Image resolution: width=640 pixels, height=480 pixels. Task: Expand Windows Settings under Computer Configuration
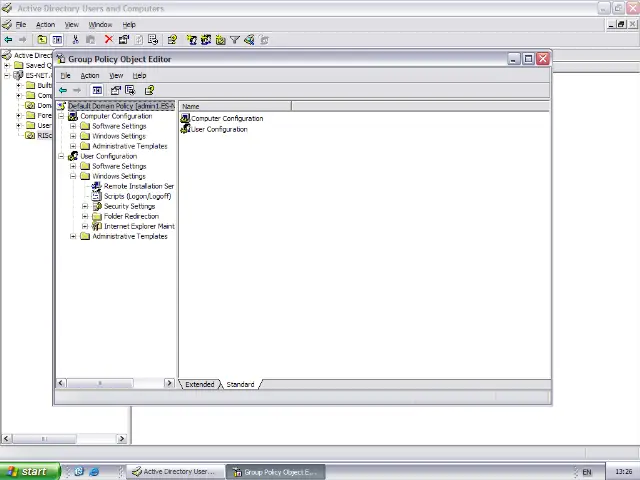click(x=73, y=136)
